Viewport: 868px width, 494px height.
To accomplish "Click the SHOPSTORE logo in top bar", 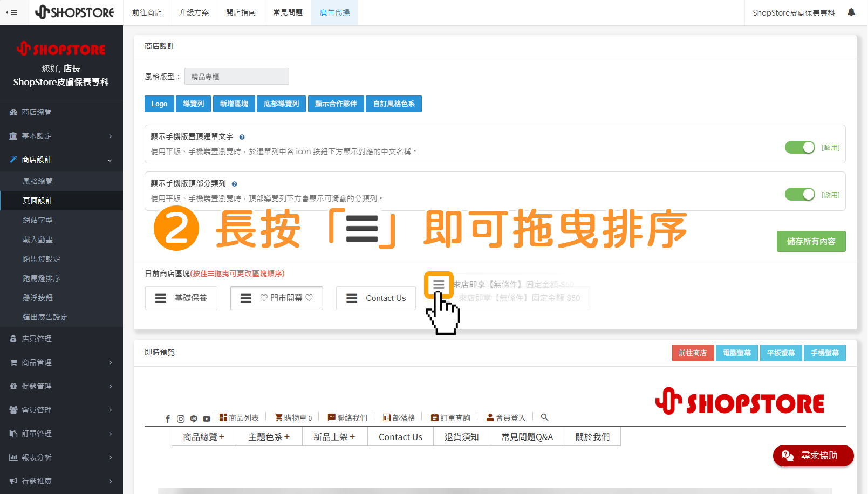I will pyautogui.click(x=74, y=12).
